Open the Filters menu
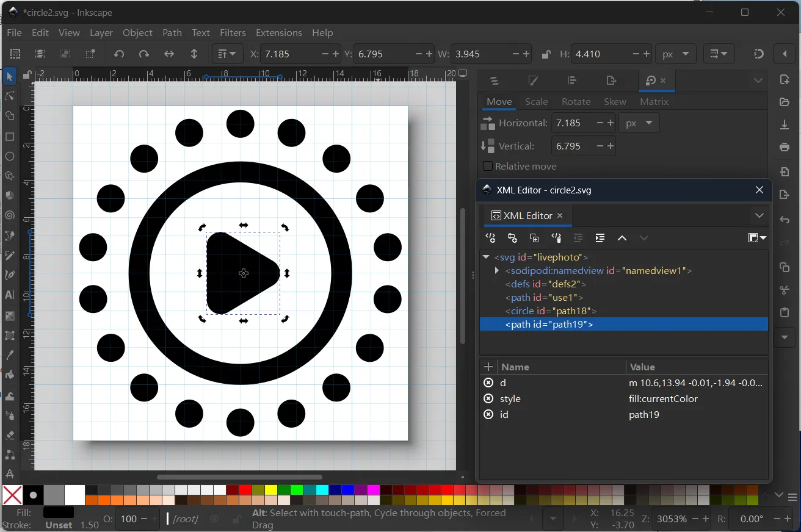Image resolution: width=801 pixels, height=532 pixels. pyautogui.click(x=233, y=32)
